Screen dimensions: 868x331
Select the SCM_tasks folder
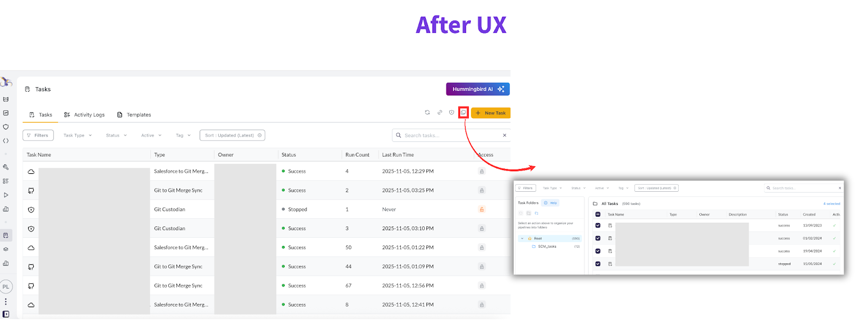click(547, 246)
